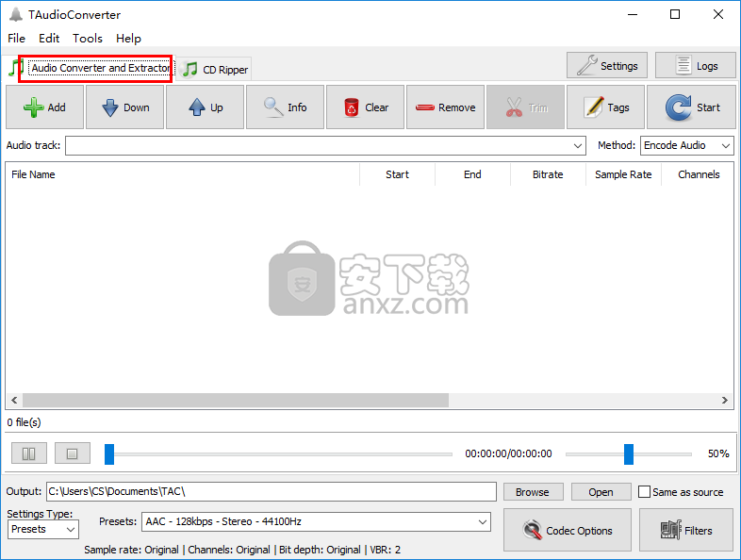Image resolution: width=741 pixels, height=560 pixels.
Task: Switch to the CD Ripper tab
Action: (215, 70)
